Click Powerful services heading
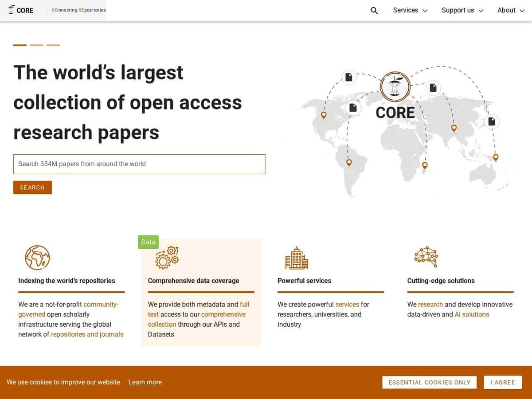532x399 pixels. pyautogui.click(x=305, y=281)
